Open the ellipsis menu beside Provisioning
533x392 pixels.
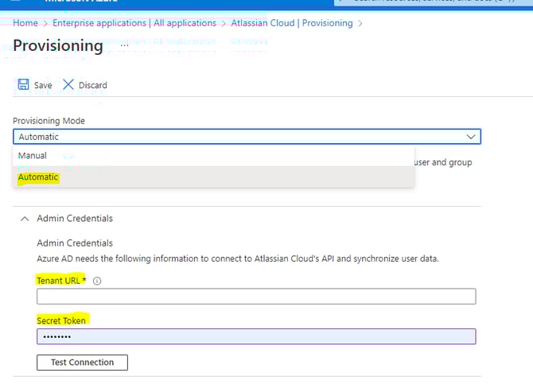[124, 45]
